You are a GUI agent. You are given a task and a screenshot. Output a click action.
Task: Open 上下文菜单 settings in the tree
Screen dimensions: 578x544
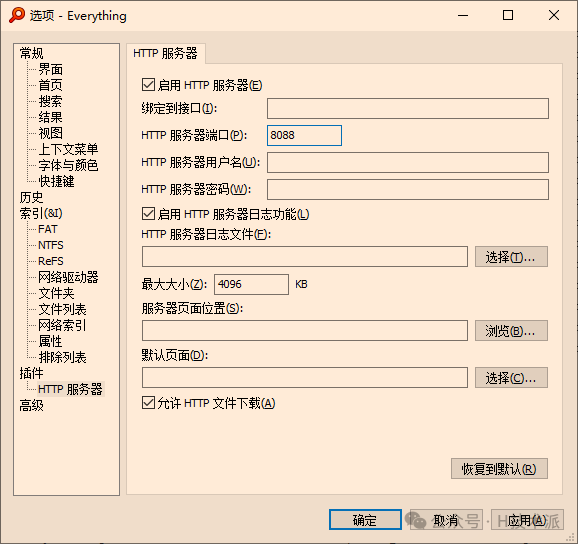68,149
